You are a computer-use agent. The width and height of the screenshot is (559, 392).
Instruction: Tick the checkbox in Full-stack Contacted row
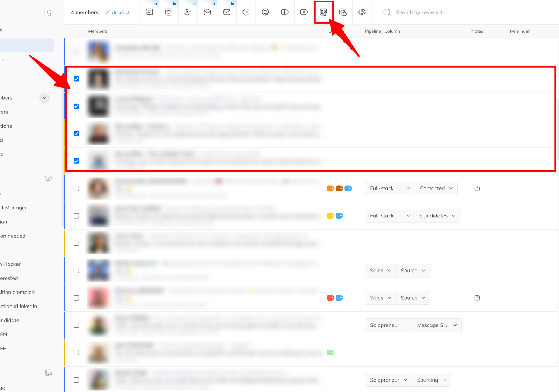tap(76, 188)
